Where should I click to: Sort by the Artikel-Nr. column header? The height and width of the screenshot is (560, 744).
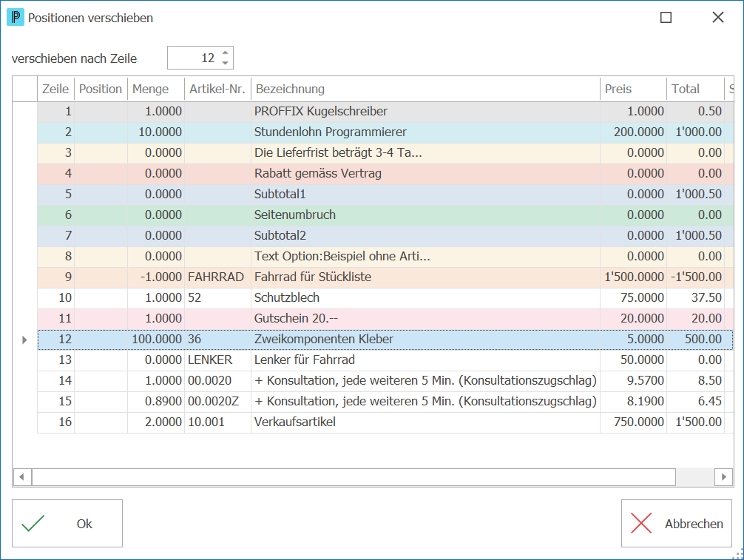click(217, 89)
